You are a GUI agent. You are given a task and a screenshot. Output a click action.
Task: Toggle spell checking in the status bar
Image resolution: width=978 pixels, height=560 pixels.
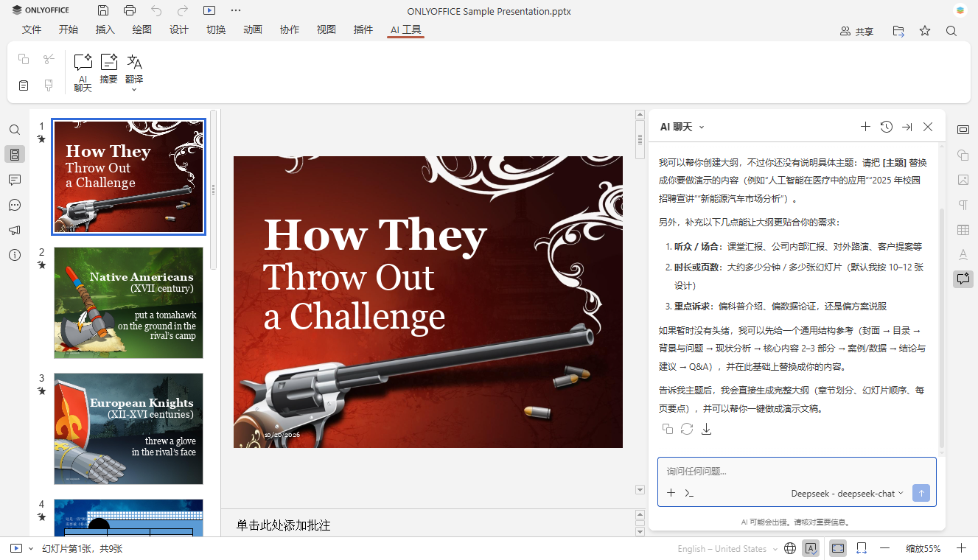(811, 548)
